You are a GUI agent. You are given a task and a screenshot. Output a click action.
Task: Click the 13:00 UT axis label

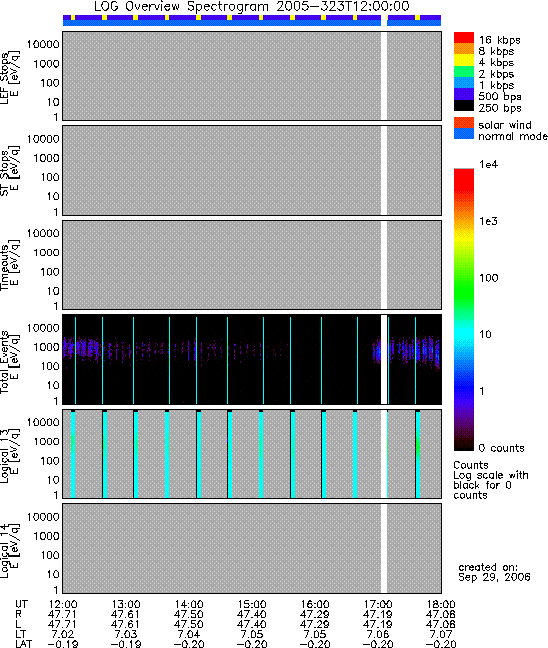pos(126,605)
